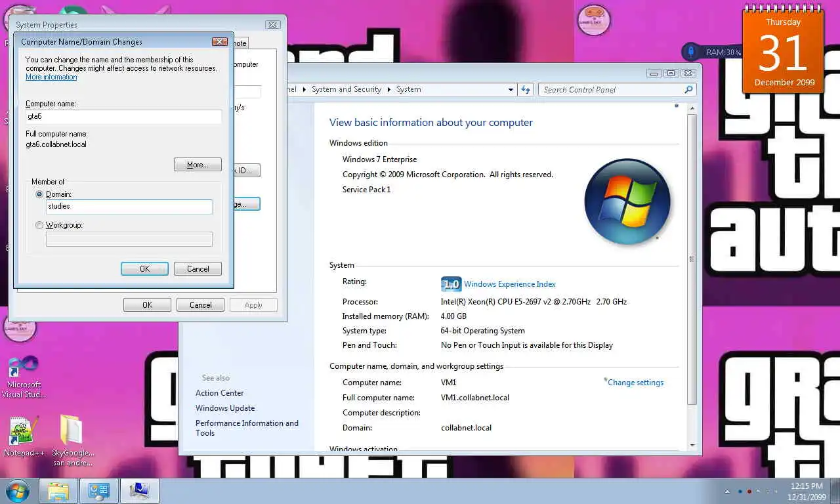Image resolution: width=840 pixels, height=504 pixels.
Task: Click the RAM 30% memory gadget
Action: (713, 52)
